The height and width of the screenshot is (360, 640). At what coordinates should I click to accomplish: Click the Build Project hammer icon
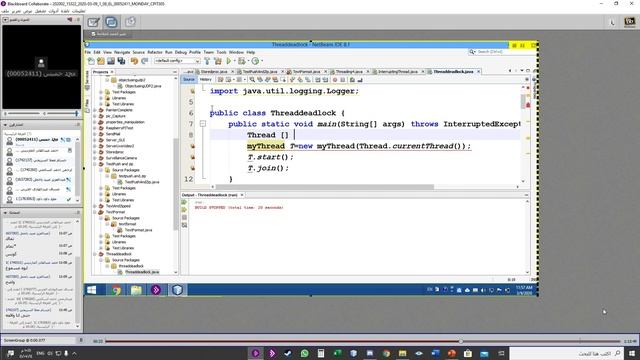point(207,61)
